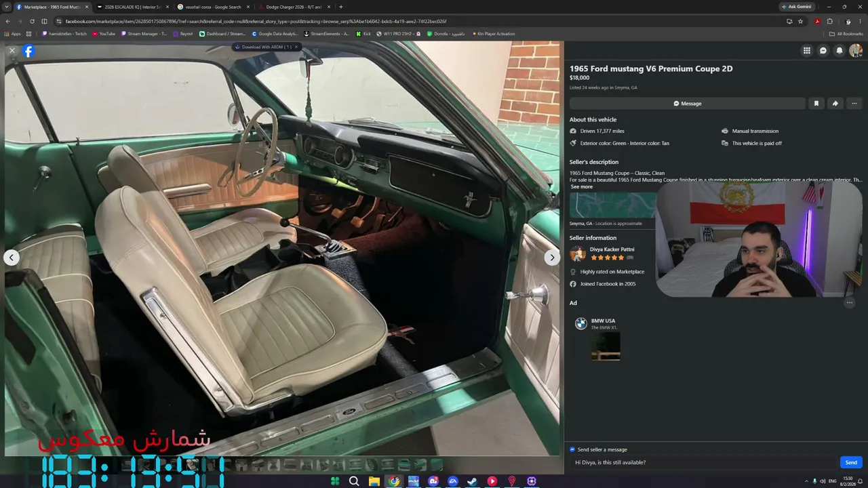Close the 'Download With ABDM' popup
The width and height of the screenshot is (868, 488).
pos(296,47)
